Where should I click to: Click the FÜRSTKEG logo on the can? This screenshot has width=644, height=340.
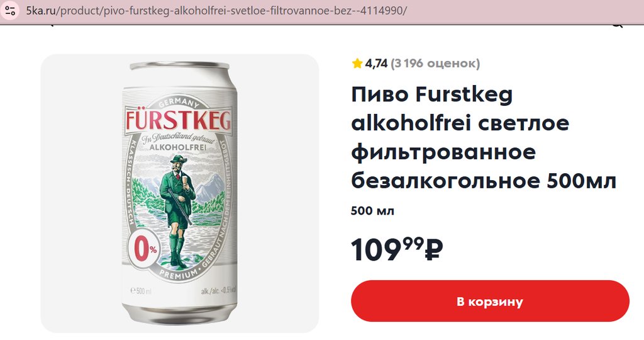click(178, 119)
